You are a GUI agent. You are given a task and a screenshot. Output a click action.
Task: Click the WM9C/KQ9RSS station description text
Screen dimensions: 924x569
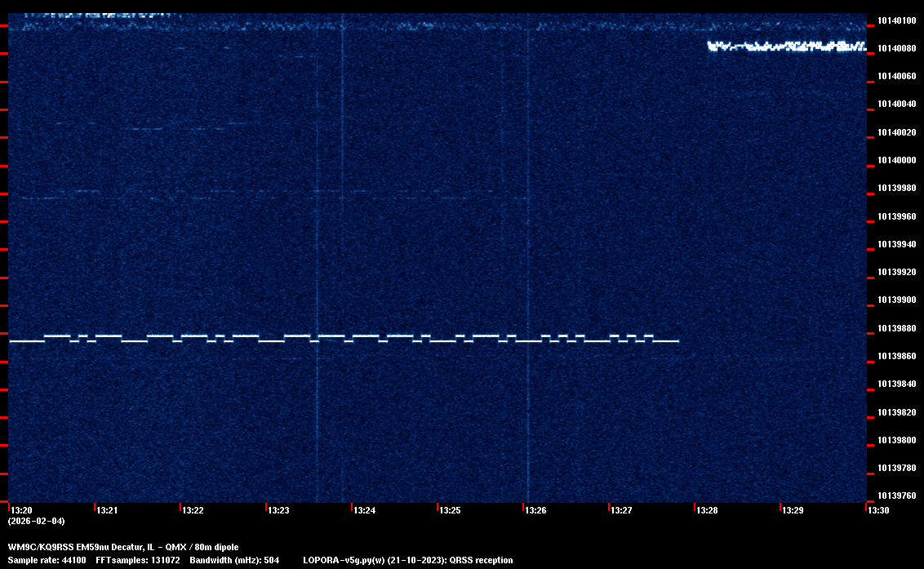(x=123, y=547)
